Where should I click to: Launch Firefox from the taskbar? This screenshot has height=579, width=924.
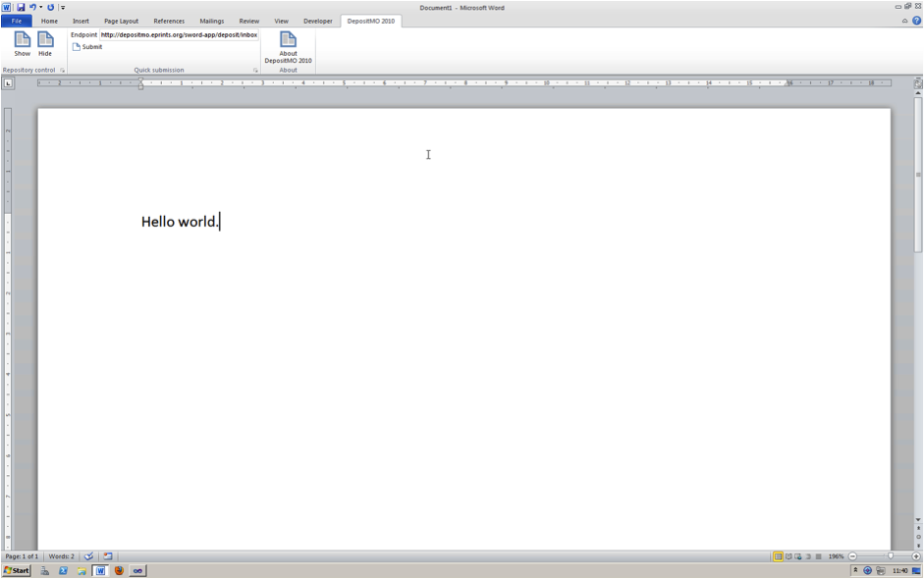pyautogui.click(x=119, y=570)
